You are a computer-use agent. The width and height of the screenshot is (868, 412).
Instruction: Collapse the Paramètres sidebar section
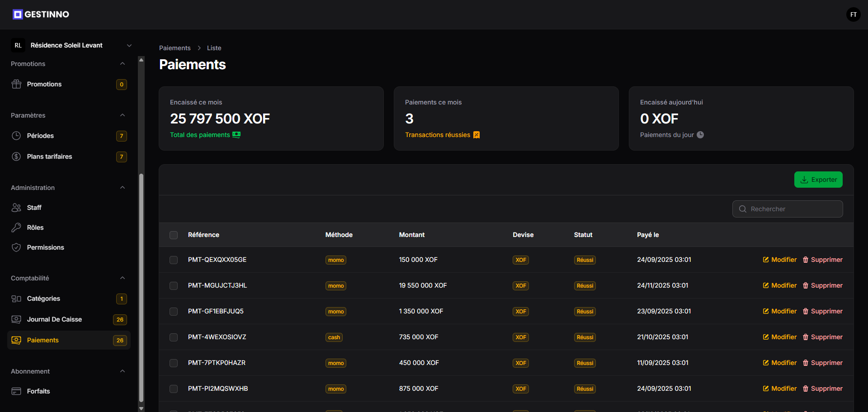(123, 115)
